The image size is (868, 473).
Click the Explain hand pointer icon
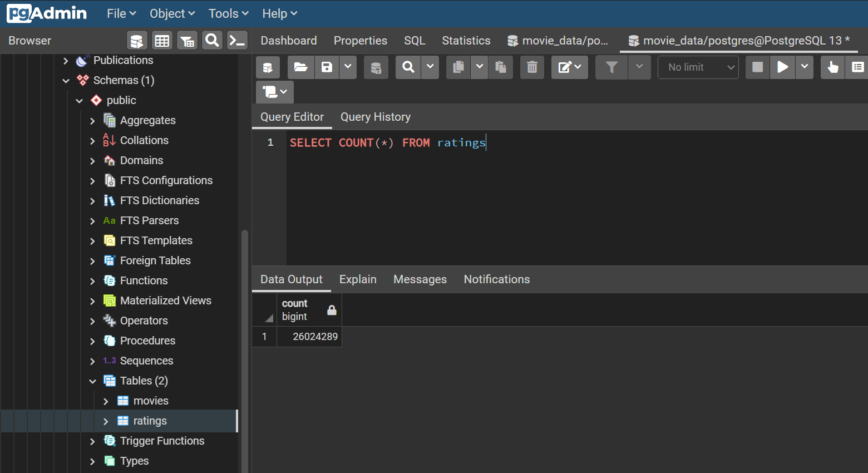click(x=833, y=67)
